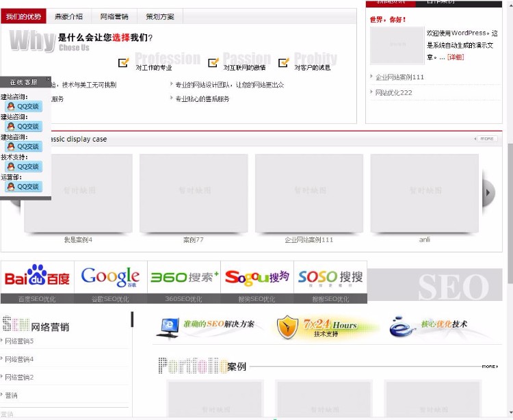Click the 对客户的诚息 checkmark icon
The height and width of the screenshot is (420, 513).
(x=284, y=62)
